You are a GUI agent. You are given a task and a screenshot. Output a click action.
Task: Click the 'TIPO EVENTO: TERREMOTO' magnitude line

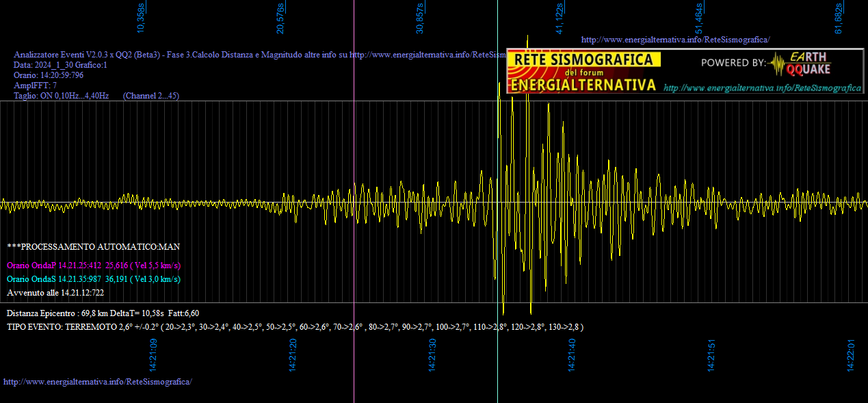click(x=295, y=327)
